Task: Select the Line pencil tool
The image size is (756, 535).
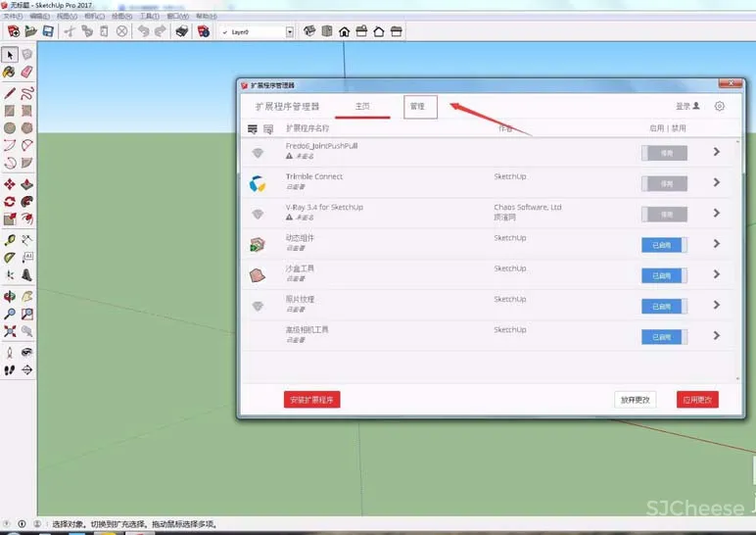Action: coord(10,93)
